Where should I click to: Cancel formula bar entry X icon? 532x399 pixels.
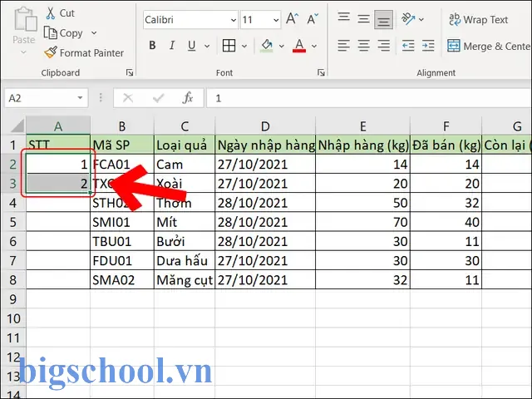[128, 98]
